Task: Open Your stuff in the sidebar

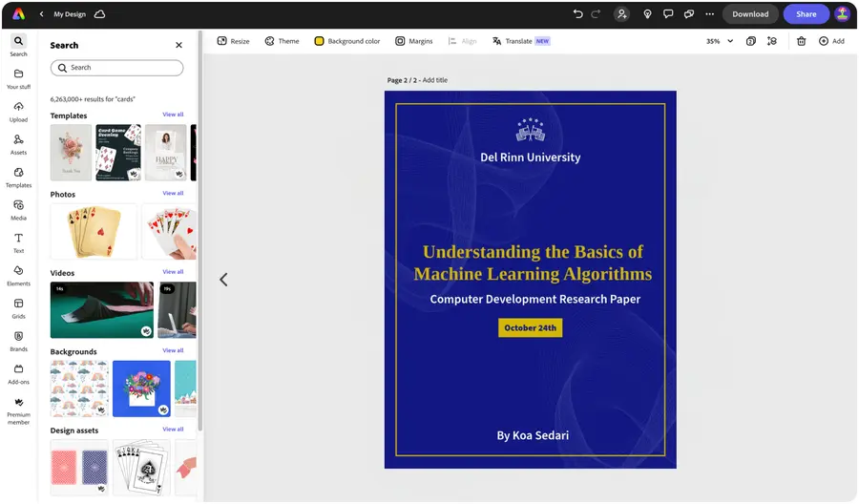Action: pos(19,79)
